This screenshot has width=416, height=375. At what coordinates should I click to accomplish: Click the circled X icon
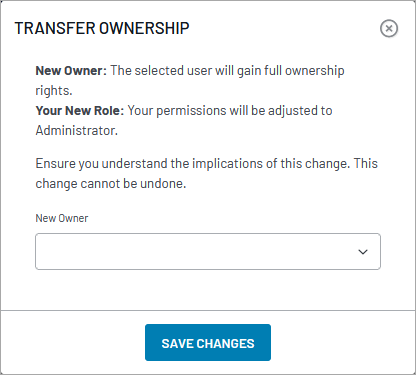(389, 28)
